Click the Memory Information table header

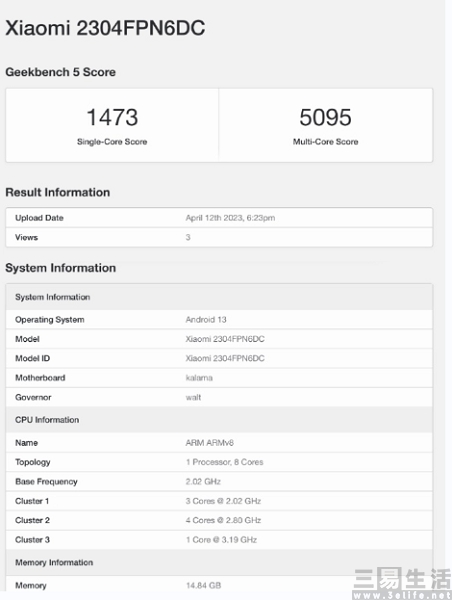219,562
